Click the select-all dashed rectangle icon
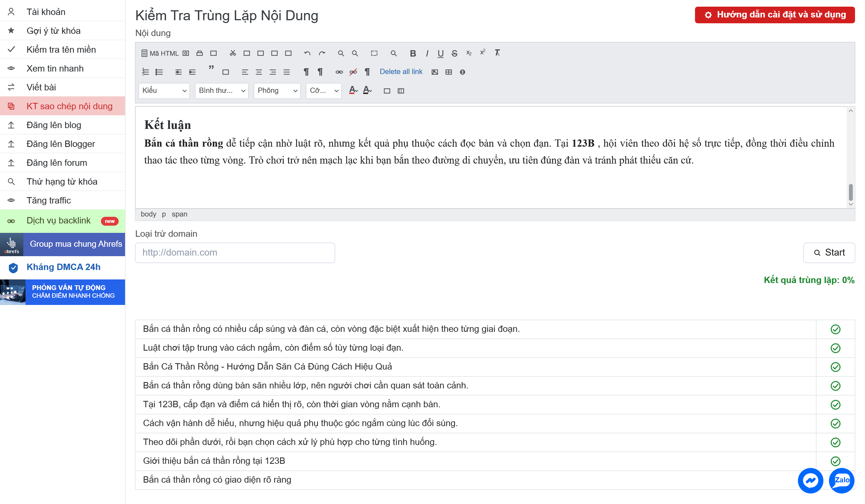The width and height of the screenshot is (865, 504). pos(374,53)
